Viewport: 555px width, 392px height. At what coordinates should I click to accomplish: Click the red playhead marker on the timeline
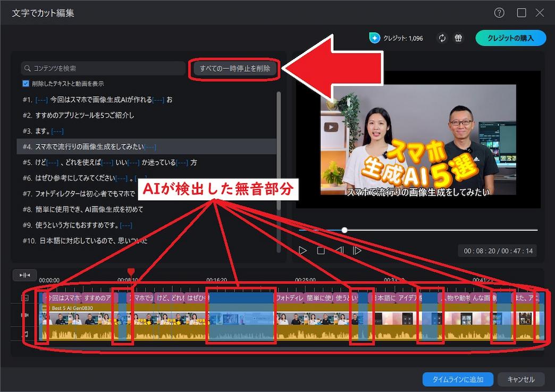130,271
